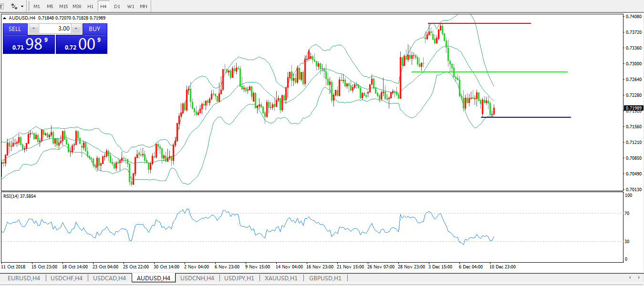
Task: Switch to the XAUUSD,H1 chart tab
Action: tap(281, 278)
